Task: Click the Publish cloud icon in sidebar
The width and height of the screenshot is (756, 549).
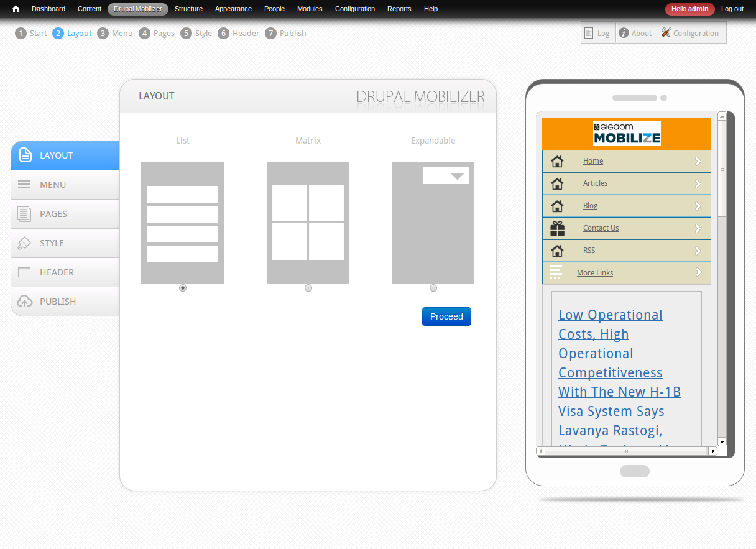Action: point(25,301)
